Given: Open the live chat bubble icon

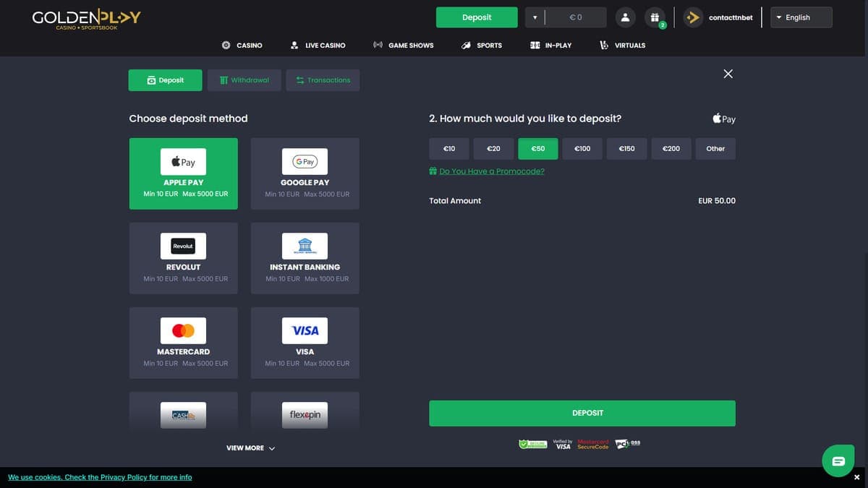Looking at the screenshot, I should click(x=838, y=461).
